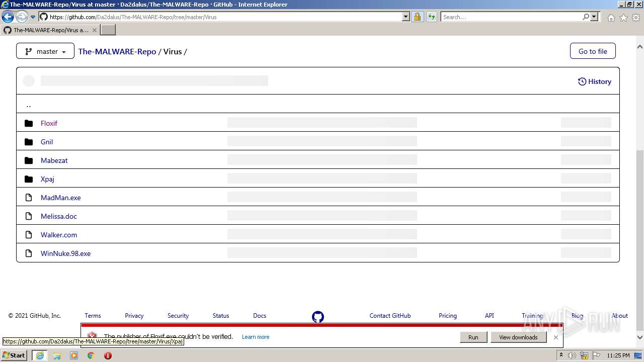Open the Floxif folder

(x=49, y=123)
